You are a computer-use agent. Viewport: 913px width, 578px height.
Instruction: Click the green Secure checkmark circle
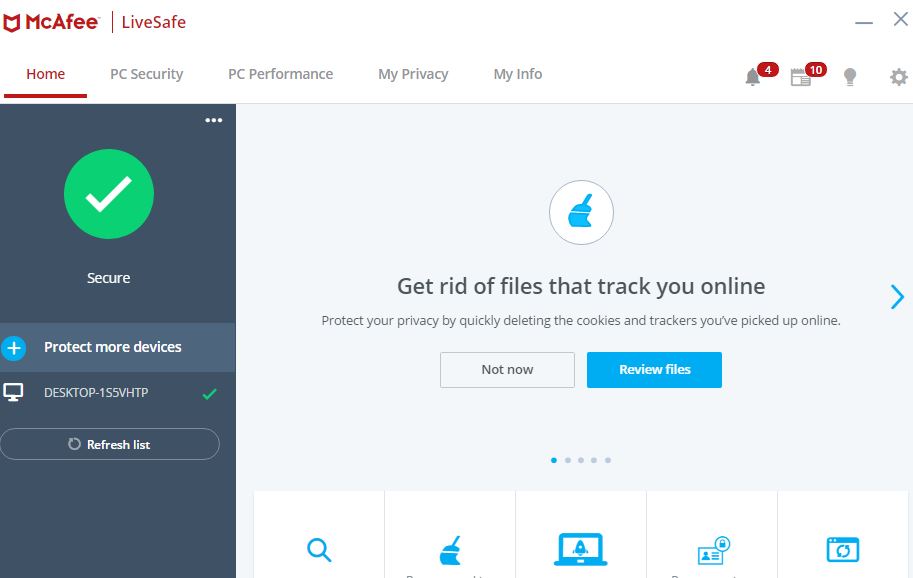coord(109,194)
